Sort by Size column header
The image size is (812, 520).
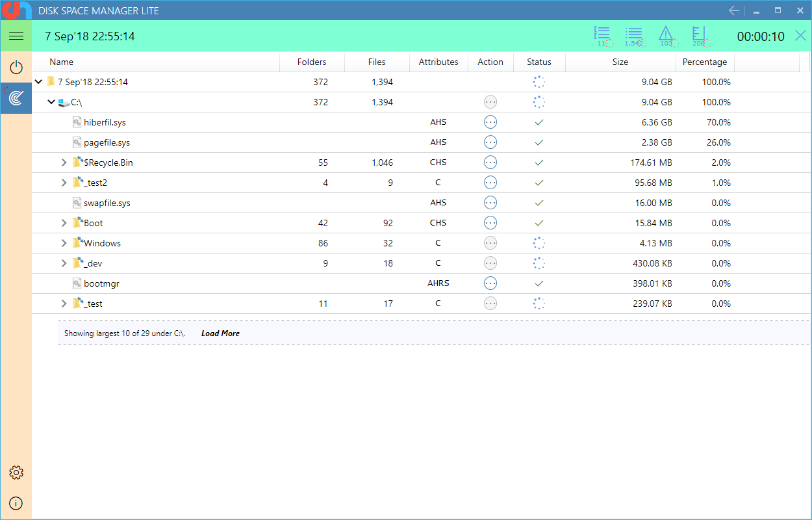pos(620,62)
